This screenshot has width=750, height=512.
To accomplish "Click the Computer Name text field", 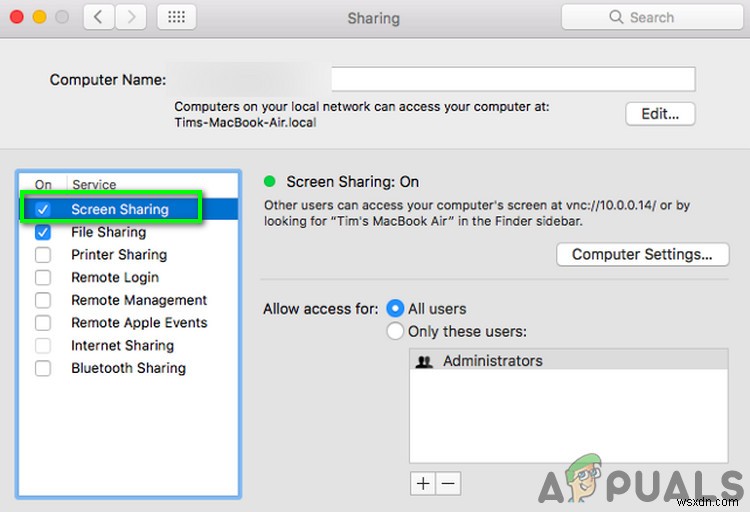I will point(513,79).
